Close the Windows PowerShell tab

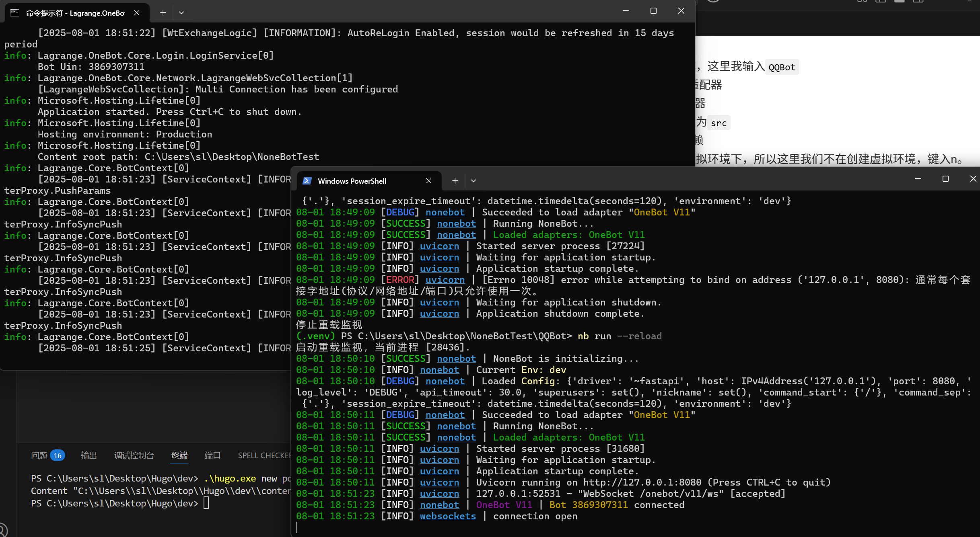click(429, 181)
